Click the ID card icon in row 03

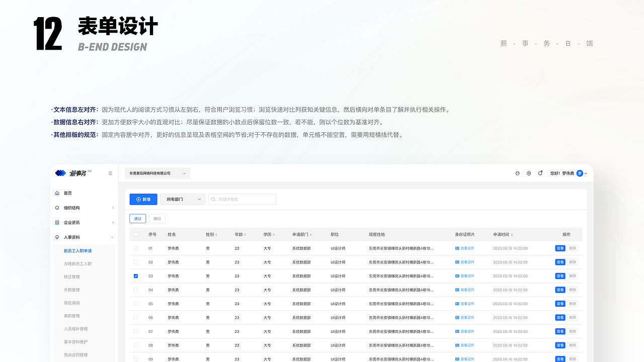pos(457,276)
